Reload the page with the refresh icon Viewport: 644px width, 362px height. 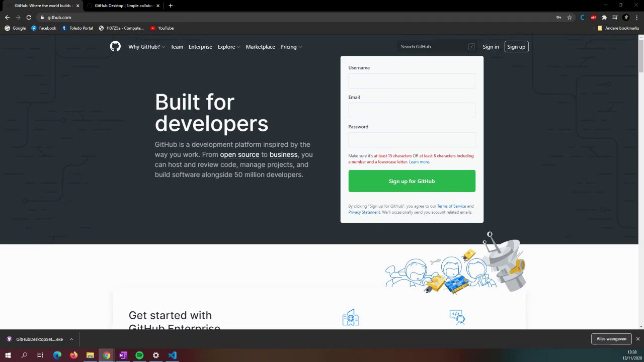29,17
